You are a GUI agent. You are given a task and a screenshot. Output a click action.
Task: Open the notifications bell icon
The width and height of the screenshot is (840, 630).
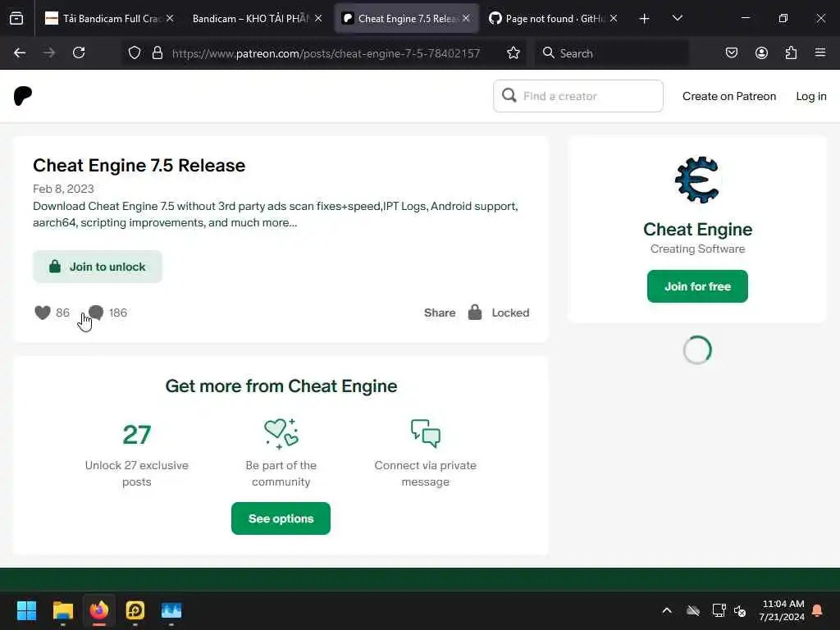pos(818,610)
